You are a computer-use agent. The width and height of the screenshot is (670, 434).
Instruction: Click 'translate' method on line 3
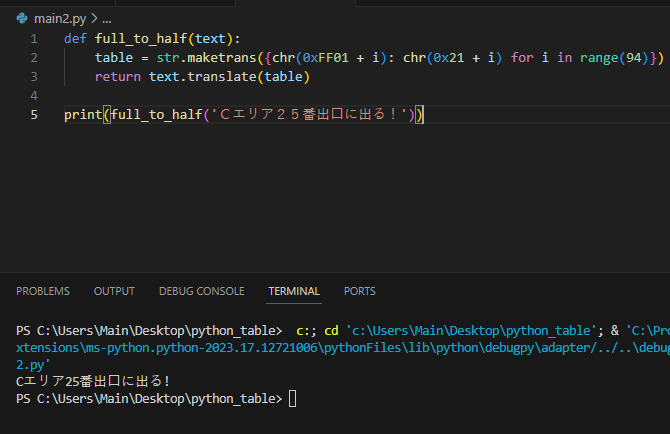(x=222, y=76)
